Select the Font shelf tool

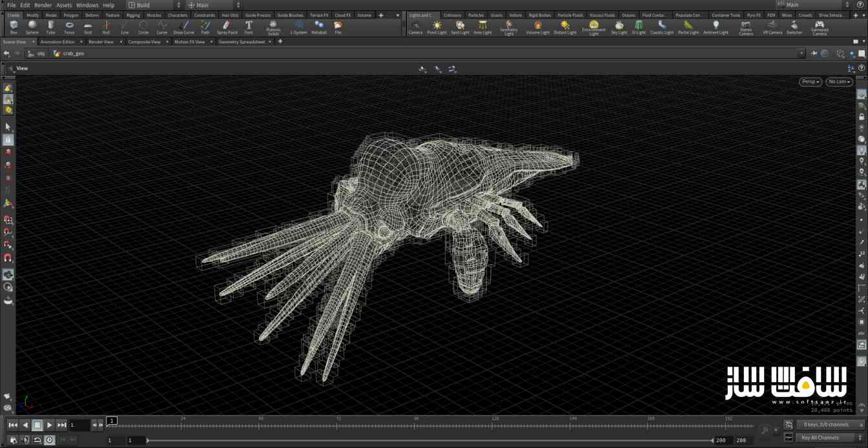coord(249,26)
